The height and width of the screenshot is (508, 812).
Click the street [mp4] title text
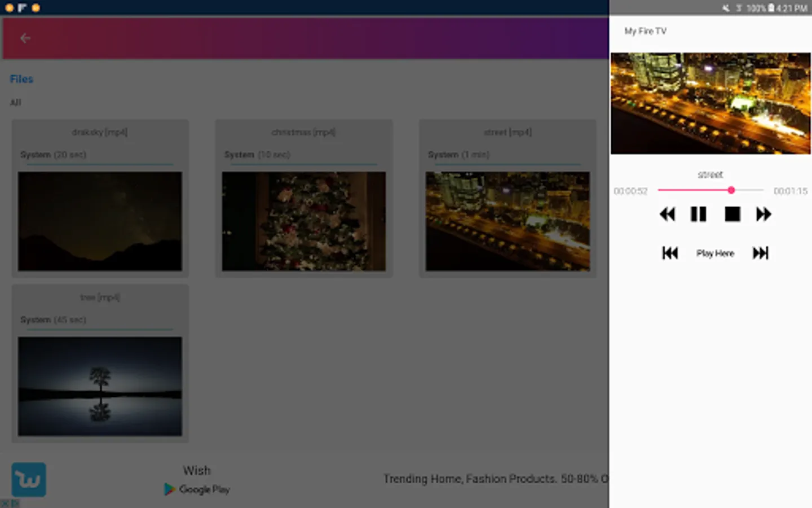[507, 132]
